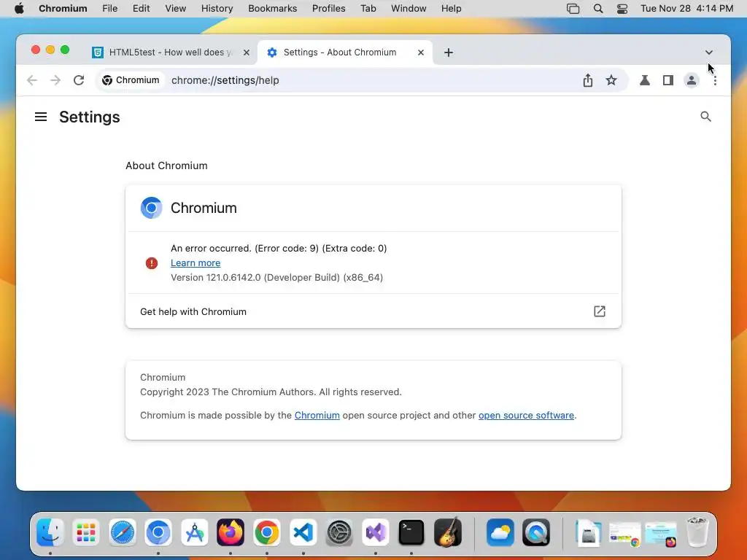The height and width of the screenshot is (560, 747).
Task: Open the File menu
Action: click(109, 9)
